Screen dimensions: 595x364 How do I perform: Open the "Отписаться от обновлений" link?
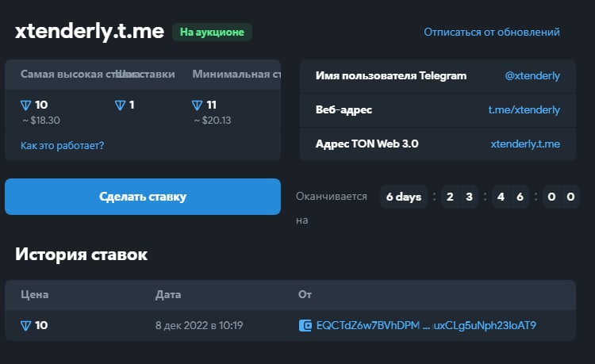[x=492, y=33]
